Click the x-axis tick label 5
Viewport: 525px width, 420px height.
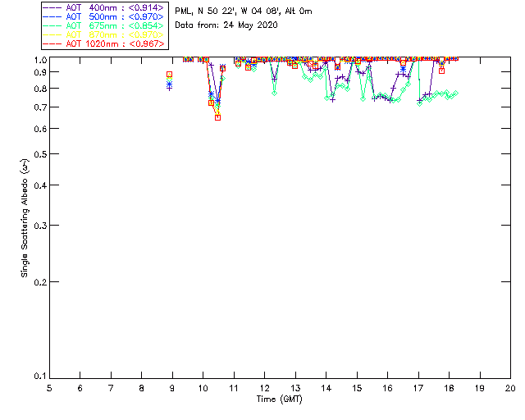(x=49, y=388)
